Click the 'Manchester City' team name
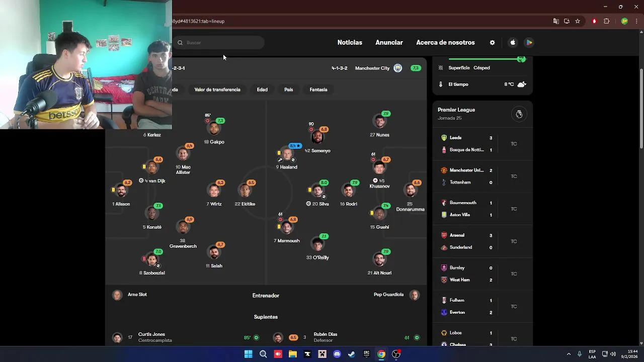The height and width of the screenshot is (362, 644). tap(372, 68)
